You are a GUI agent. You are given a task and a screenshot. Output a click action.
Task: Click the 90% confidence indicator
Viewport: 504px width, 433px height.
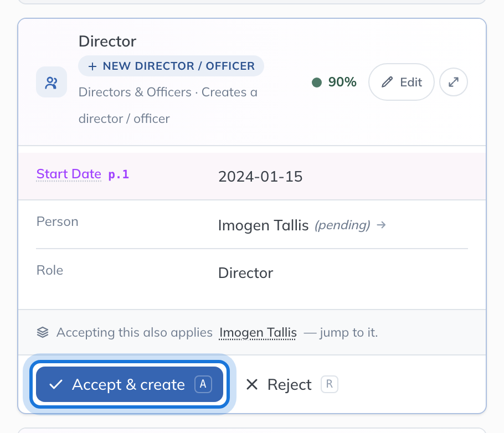click(x=335, y=82)
